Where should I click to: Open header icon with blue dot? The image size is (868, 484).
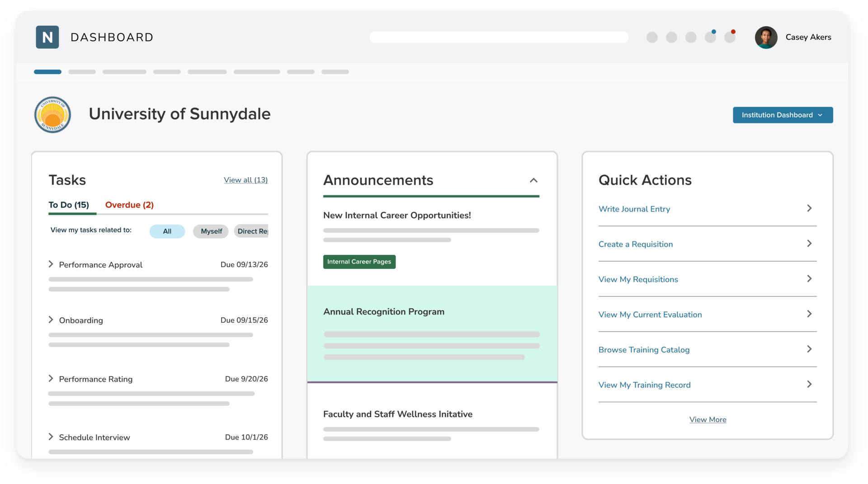pyautogui.click(x=711, y=37)
